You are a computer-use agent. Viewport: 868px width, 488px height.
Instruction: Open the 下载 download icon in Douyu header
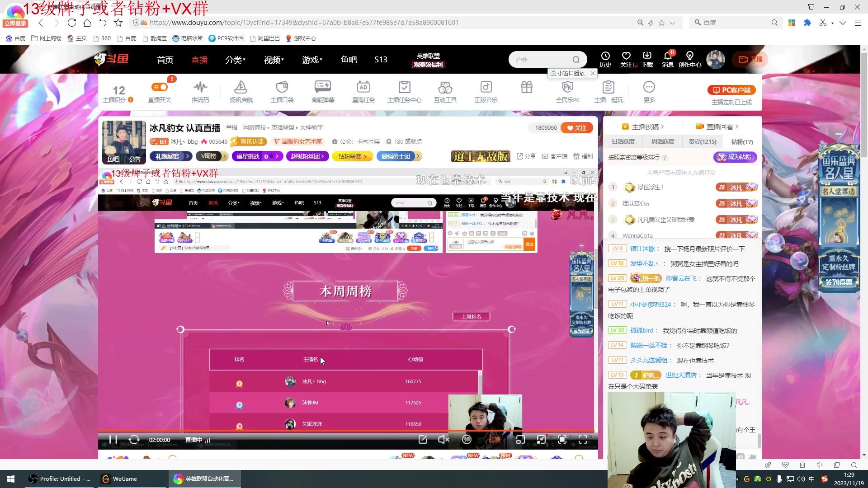[647, 59]
